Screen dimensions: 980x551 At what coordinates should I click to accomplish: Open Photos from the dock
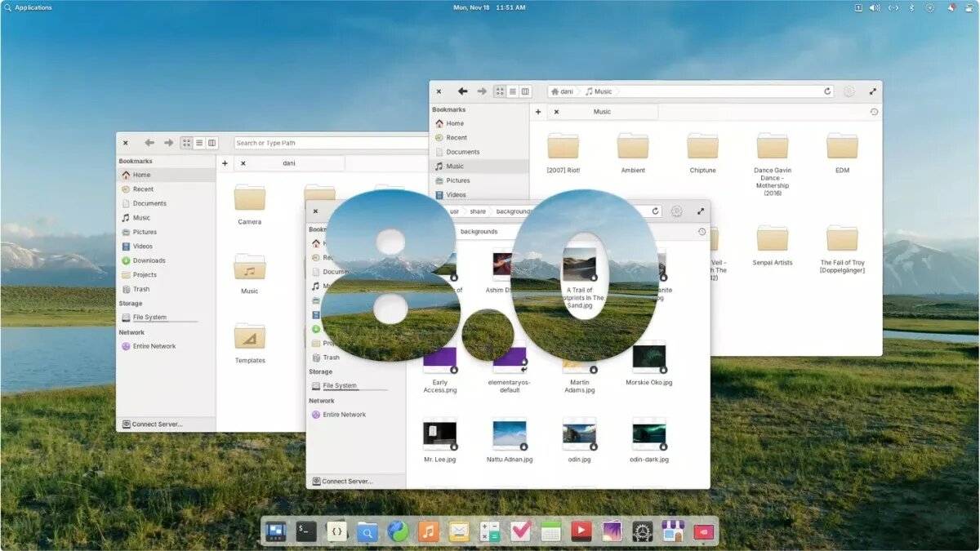tap(612, 531)
